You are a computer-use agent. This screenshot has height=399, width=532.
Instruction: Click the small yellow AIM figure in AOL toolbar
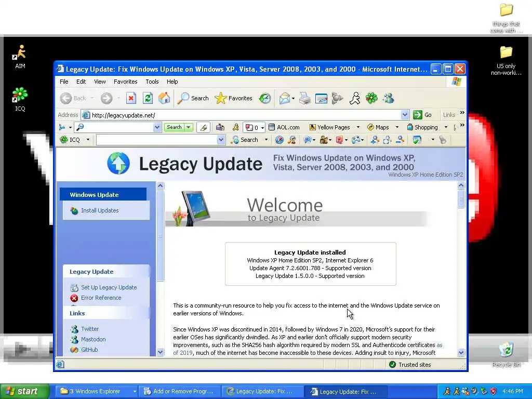(235, 127)
